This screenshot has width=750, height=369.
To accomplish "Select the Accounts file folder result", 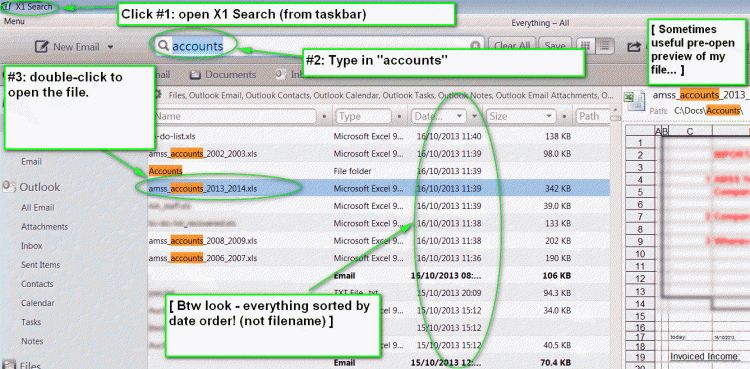I will point(165,171).
